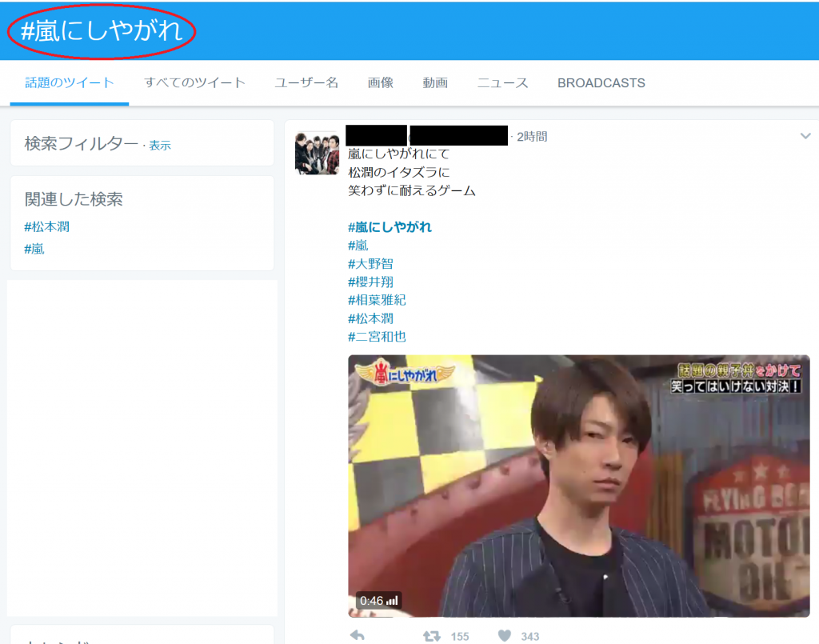Click the retweet icon showing 155
This screenshot has width=819, height=644.
pos(431,636)
